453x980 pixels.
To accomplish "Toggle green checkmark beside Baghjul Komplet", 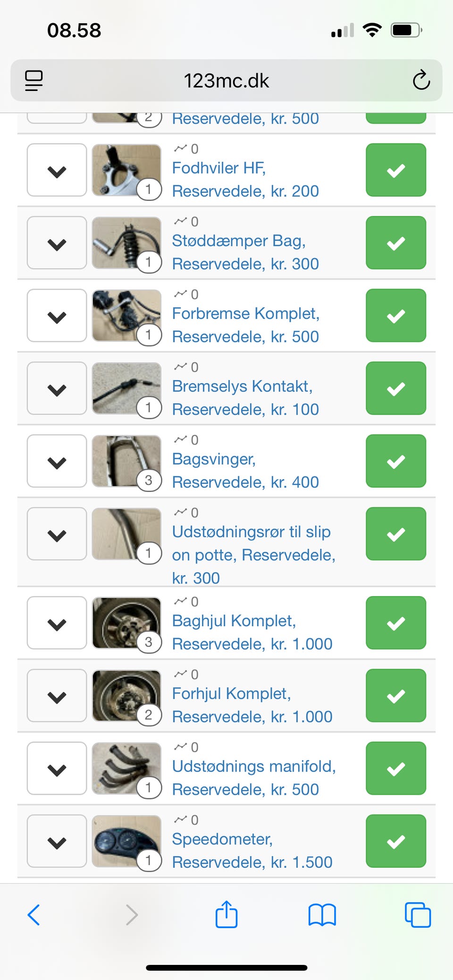I will pyautogui.click(x=396, y=623).
